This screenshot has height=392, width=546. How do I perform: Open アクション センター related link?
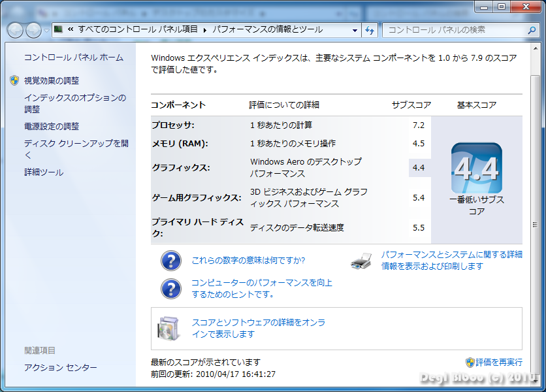pos(61,367)
